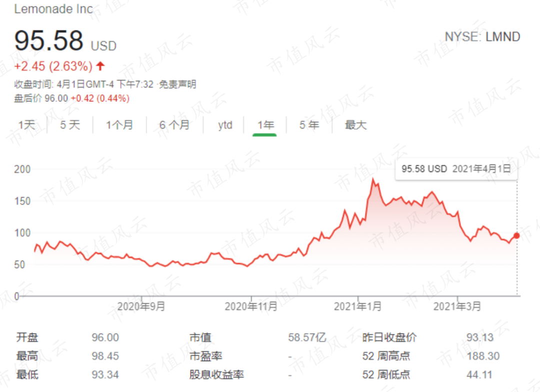Click the 2021年3月 axis label
Image resolution: width=540 pixels, height=392 pixels.
(457, 306)
